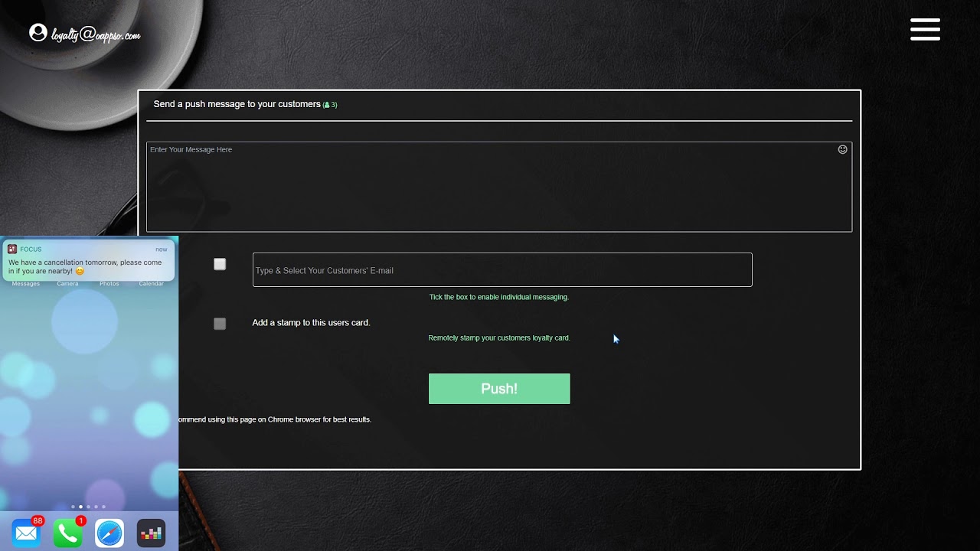Tap the phone home screen page dots
980x551 pixels.
(88, 507)
